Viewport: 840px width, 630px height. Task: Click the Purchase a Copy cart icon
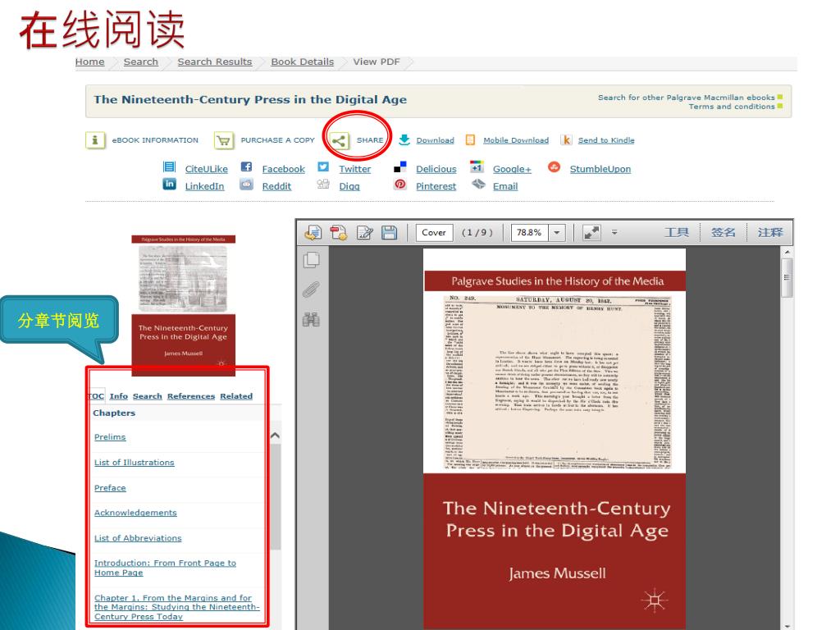223,140
